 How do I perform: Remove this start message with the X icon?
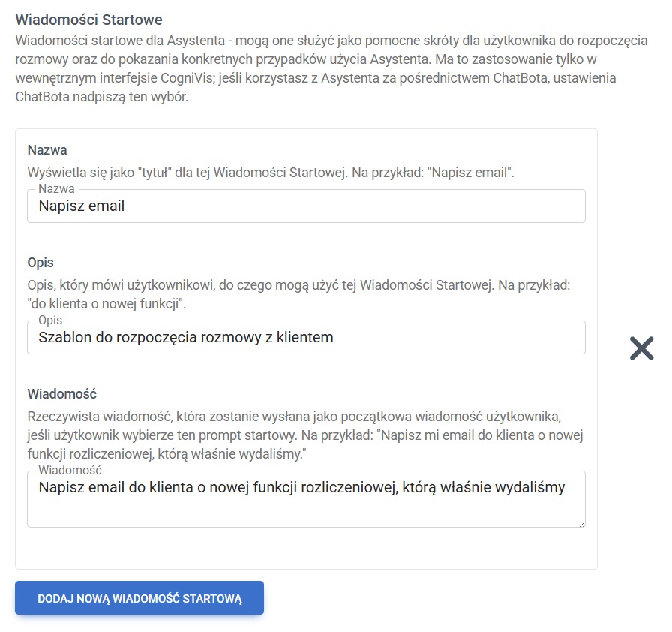641,348
